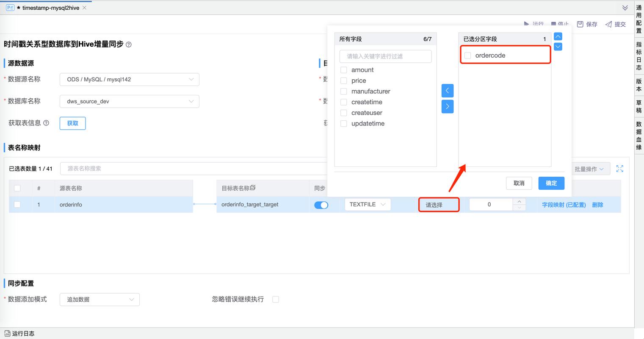Click the field filter keyword input

pyautogui.click(x=385, y=56)
